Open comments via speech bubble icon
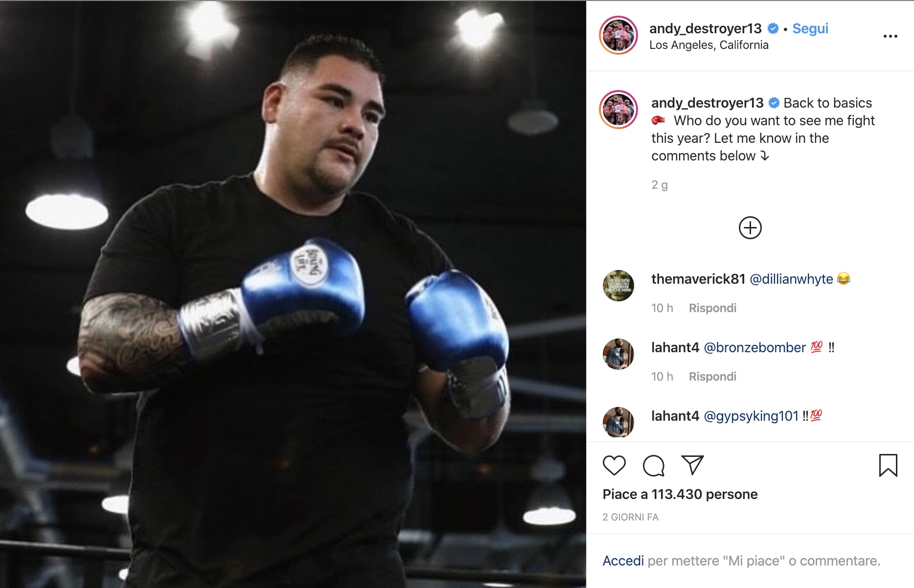The image size is (914, 588). coord(654,465)
